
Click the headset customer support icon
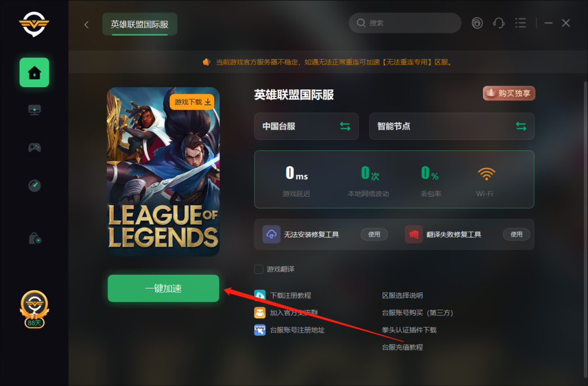click(x=498, y=23)
